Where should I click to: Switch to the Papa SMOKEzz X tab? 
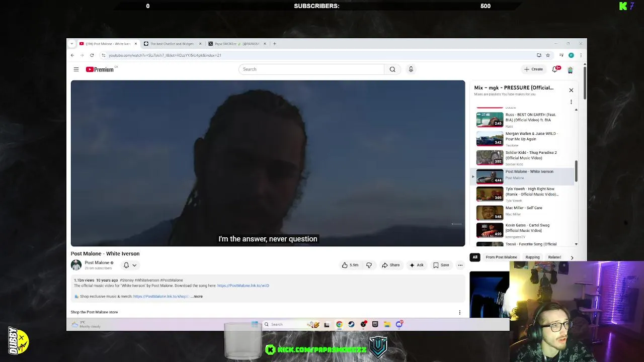236,44
